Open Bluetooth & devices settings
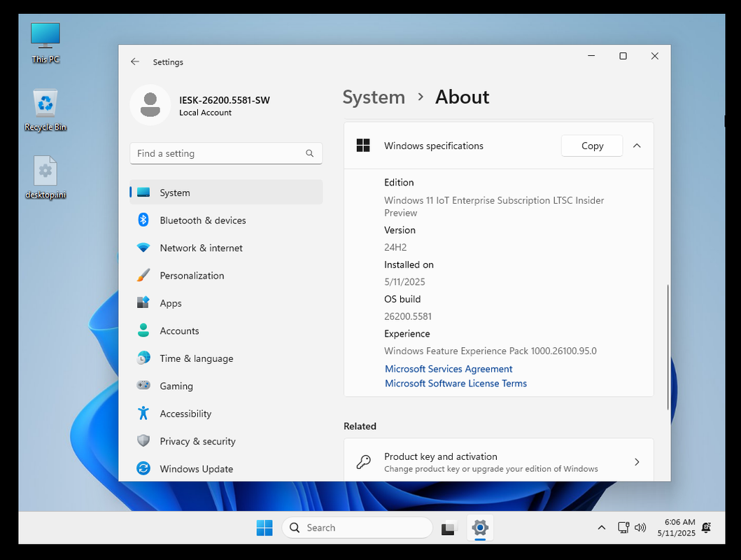This screenshot has width=741, height=560. [x=226, y=220]
